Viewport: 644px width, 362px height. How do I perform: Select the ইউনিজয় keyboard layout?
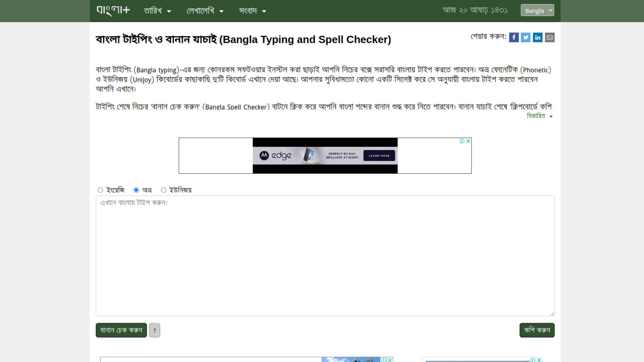click(164, 190)
